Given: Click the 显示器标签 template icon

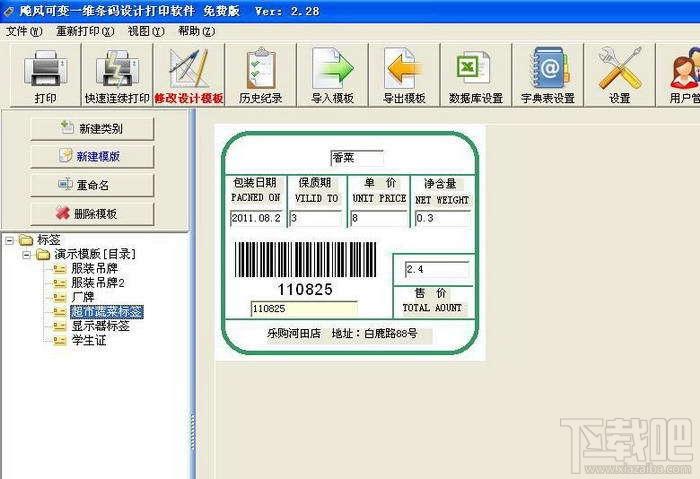Looking at the screenshot, I should click(60, 326).
